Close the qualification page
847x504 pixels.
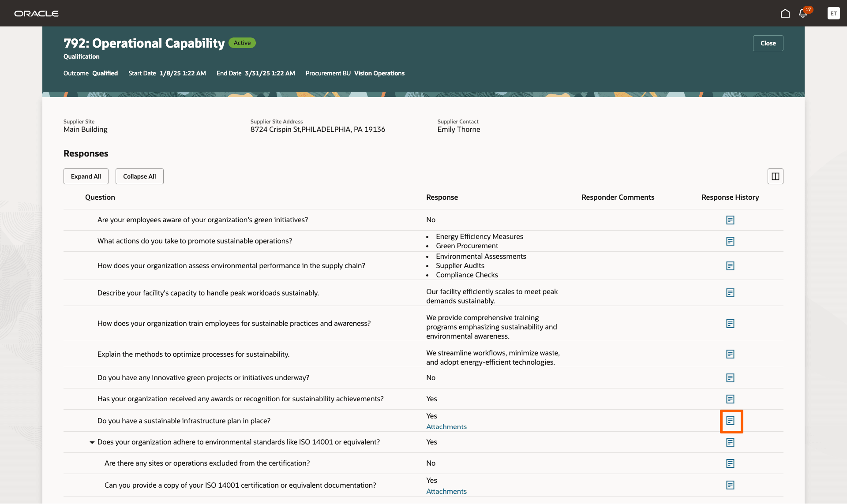pyautogui.click(x=768, y=43)
